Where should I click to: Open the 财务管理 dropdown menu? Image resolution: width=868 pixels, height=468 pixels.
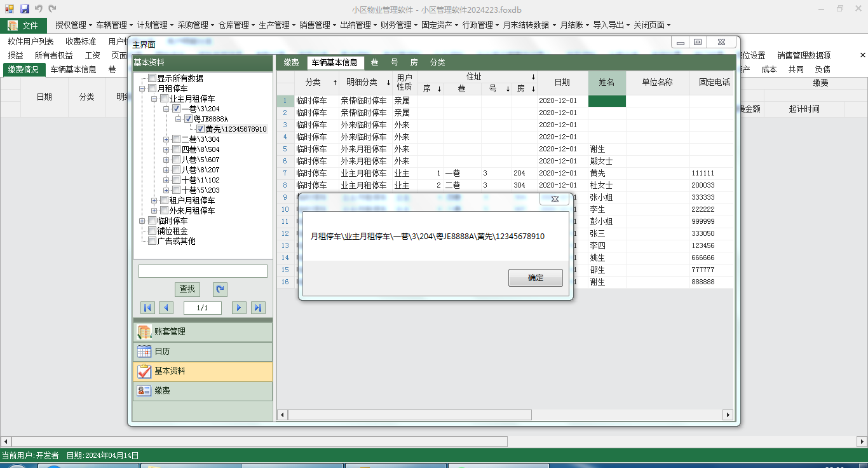coord(399,25)
